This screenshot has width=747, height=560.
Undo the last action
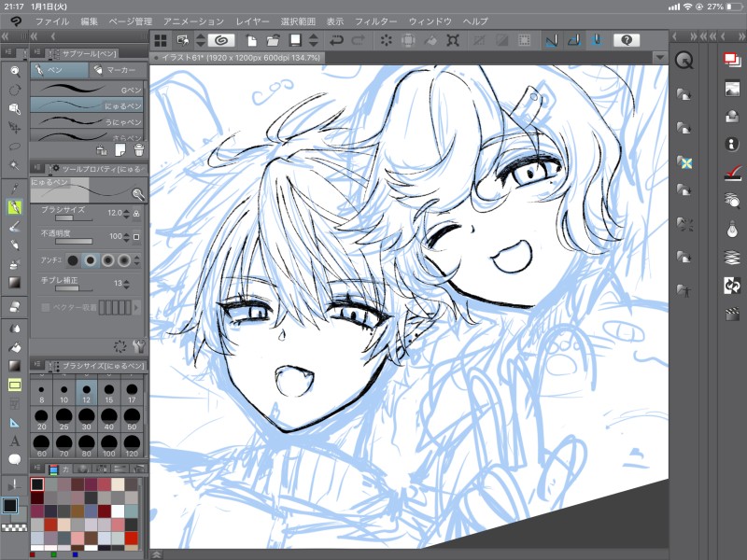336,40
